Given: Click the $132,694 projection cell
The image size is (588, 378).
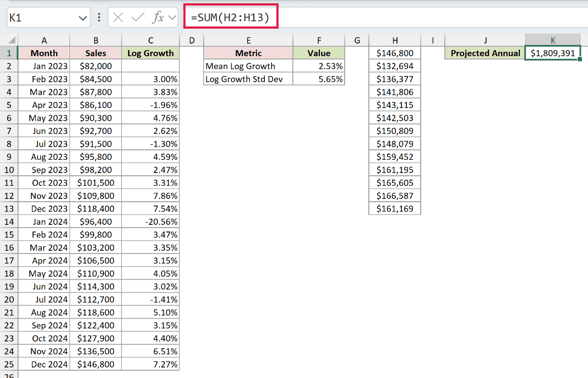Looking at the screenshot, I should pyautogui.click(x=395, y=66).
